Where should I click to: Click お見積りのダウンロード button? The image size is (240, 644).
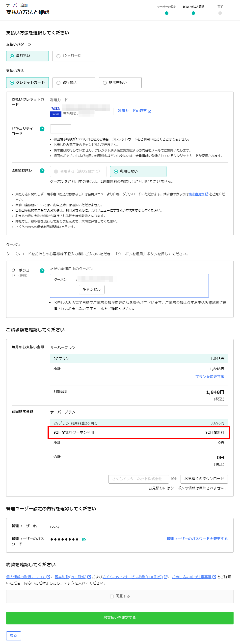[204, 479]
